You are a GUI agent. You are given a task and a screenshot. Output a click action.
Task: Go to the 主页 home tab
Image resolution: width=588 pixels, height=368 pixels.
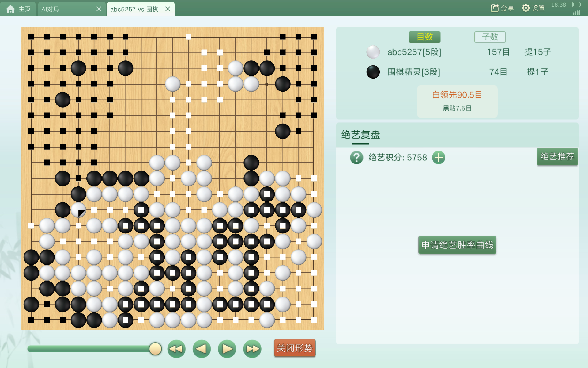18,9
